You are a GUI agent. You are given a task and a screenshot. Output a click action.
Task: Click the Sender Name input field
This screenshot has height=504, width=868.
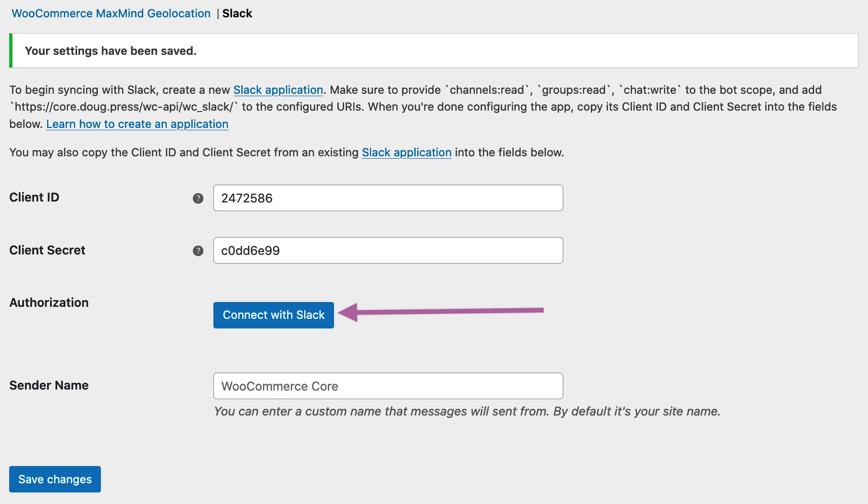point(387,386)
